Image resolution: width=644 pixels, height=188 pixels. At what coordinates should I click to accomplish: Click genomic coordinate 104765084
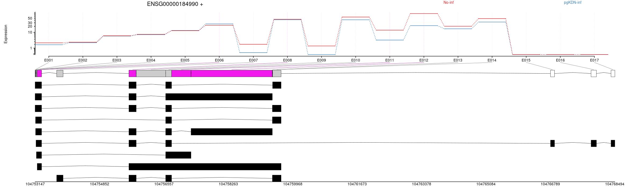[x=486, y=184]
